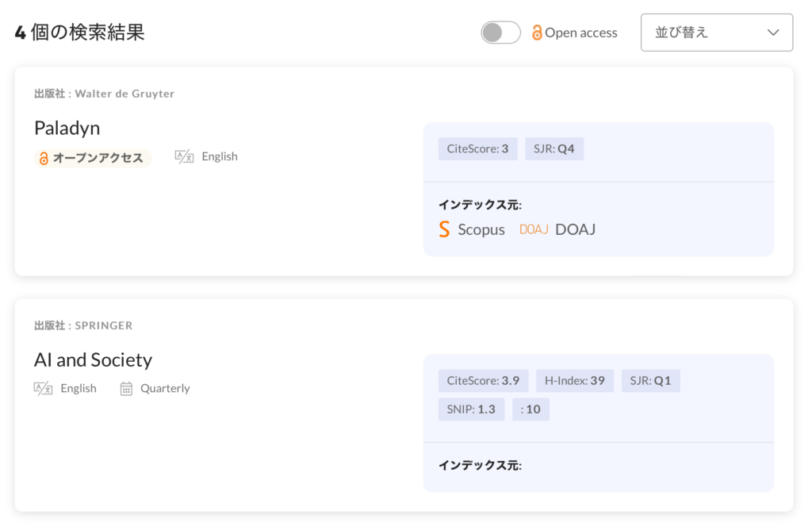Click the language icon under AI and Society
Viewport: 812px width, 523px height.
43,388
